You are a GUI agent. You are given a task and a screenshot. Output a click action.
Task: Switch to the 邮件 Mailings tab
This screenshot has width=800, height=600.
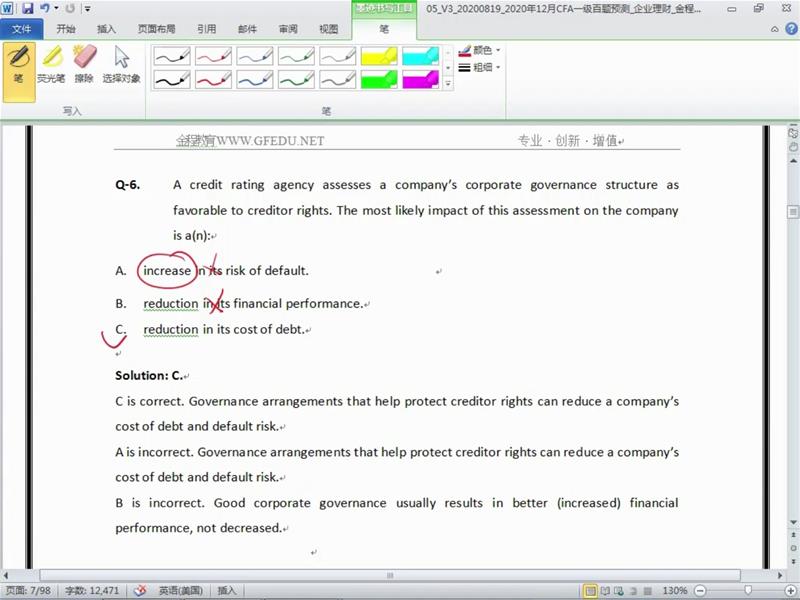pos(247,29)
